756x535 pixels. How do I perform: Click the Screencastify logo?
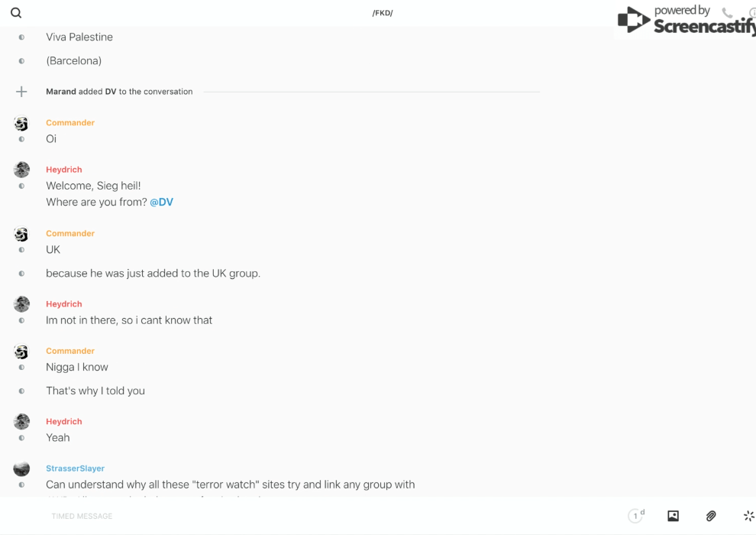pos(683,21)
